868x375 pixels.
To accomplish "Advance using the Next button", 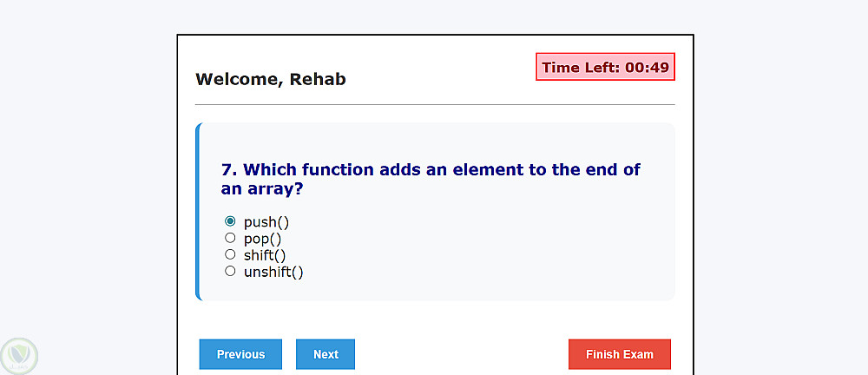I will [325, 354].
